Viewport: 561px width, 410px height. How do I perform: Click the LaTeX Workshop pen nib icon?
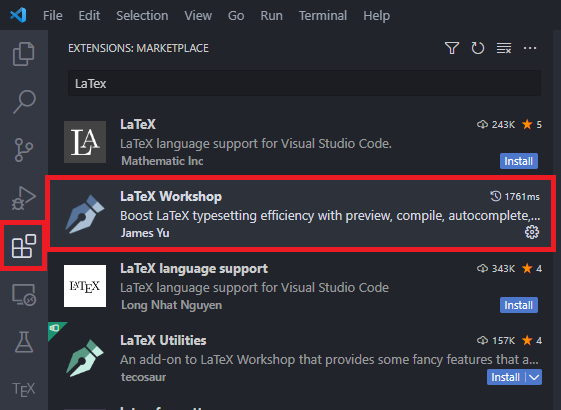[x=85, y=214]
